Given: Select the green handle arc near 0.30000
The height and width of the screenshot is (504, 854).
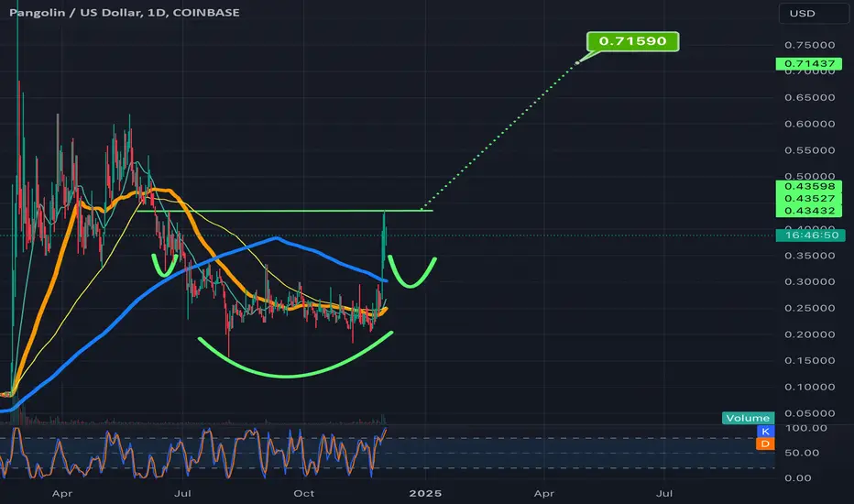Looking at the screenshot, I should [411, 272].
